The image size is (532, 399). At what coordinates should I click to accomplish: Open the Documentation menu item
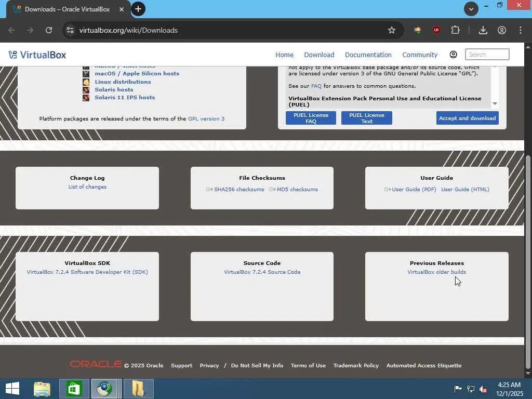tap(368, 55)
